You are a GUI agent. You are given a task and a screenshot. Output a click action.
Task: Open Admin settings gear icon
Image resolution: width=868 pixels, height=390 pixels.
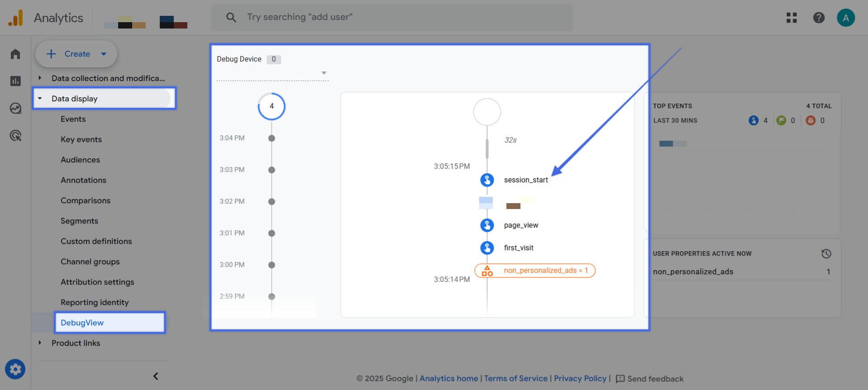[15, 369]
